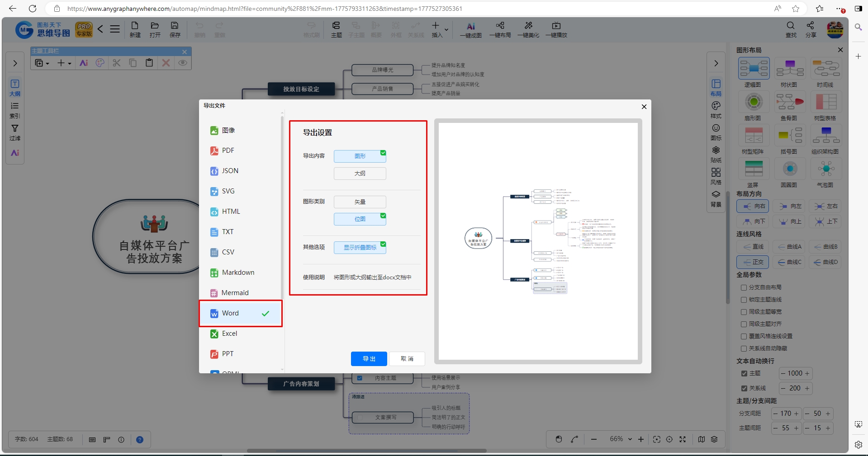Choose SVG in the export list
Screen dimensions: 868x456
(242, 191)
